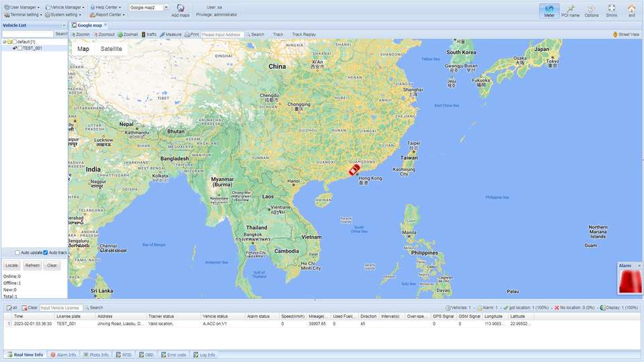Click the Add maps icon
This screenshot has width=644, height=362.
[x=180, y=9]
